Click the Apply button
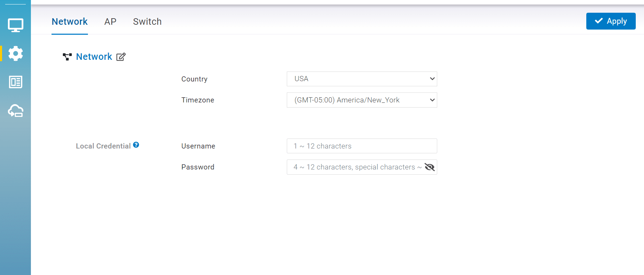This screenshot has height=275, width=644. point(611,21)
